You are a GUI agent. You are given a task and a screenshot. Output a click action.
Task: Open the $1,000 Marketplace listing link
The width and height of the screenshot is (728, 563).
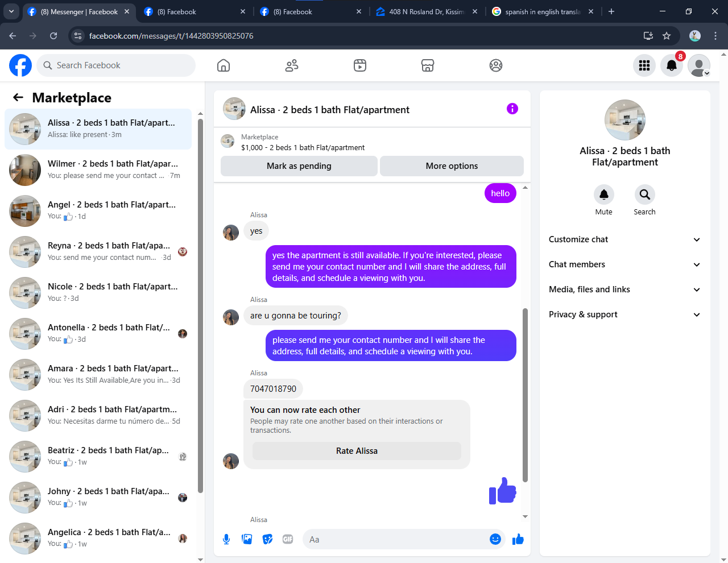pos(303,147)
